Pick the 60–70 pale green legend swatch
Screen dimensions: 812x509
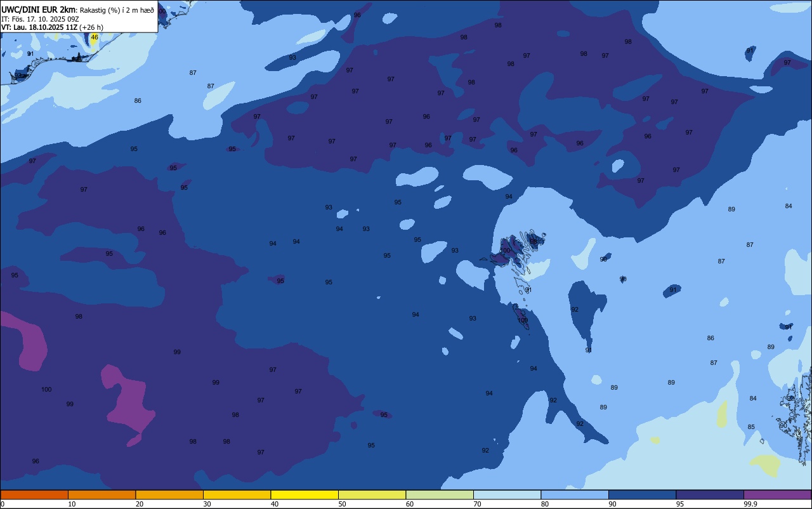(x=440, y=494)
